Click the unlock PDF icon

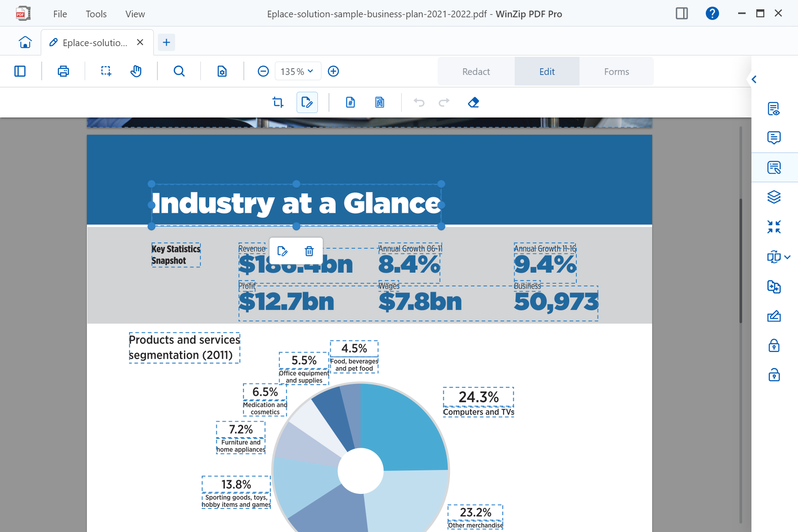click(774, 375)
